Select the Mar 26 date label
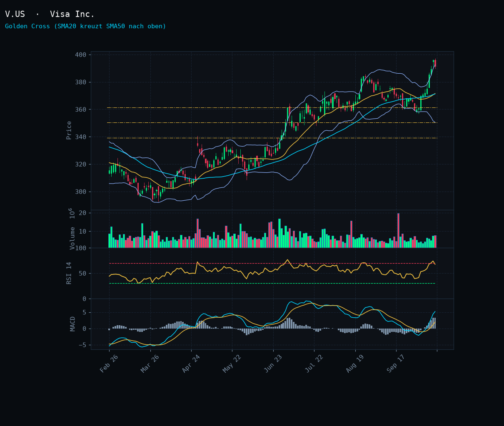Screen dimensions: 504x426 150,364
